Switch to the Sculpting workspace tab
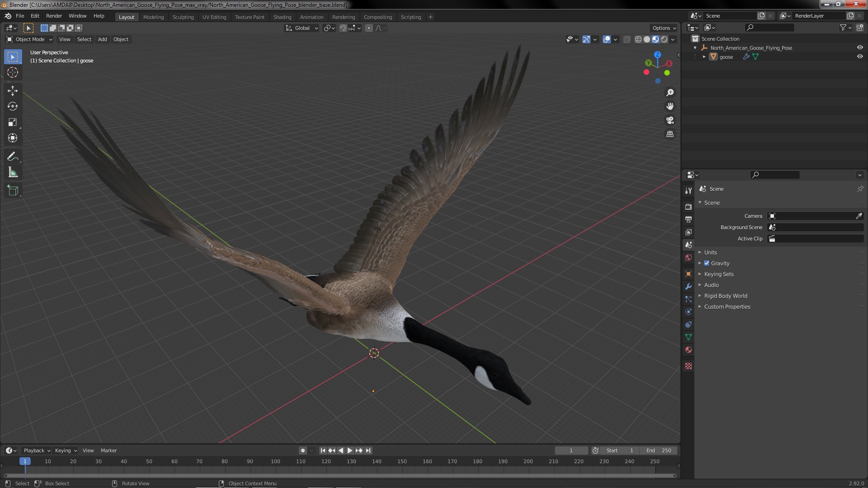The width and height of the screenshot is (868, 488). [183, 17]
